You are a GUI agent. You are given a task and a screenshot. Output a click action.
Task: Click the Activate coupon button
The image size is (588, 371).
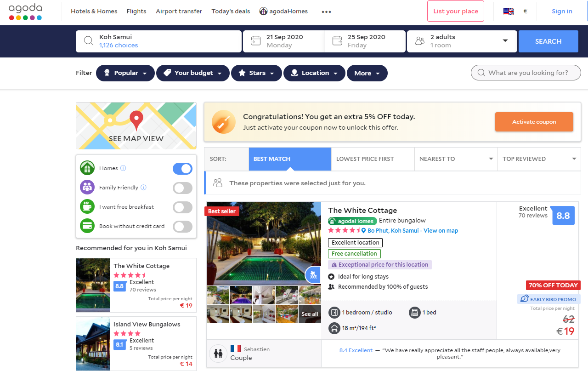coord(534,122)
